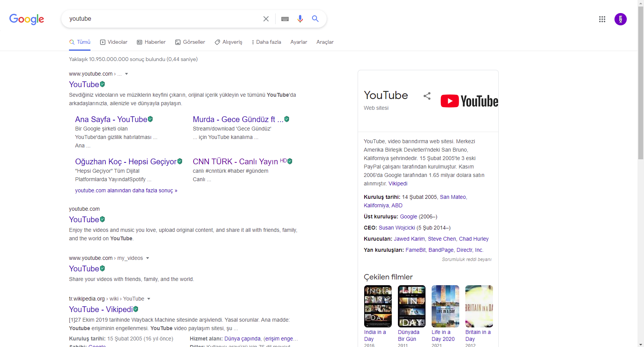The image size is (644, 347).
Task: Click the page vertical scrollbar thumb
Action: click(641, 83)
